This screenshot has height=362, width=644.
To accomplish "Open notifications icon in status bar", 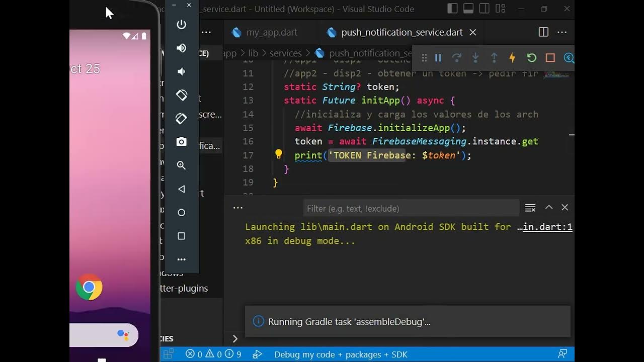I will point(562,354).
